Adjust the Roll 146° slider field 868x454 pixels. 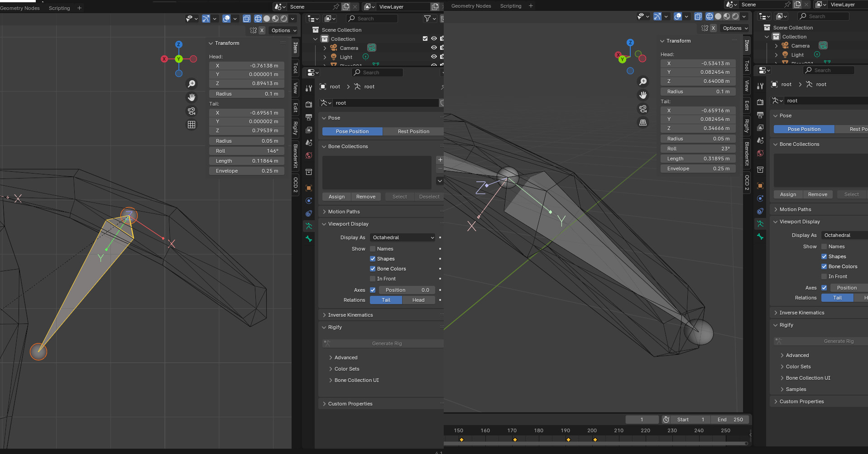[246, 151]
